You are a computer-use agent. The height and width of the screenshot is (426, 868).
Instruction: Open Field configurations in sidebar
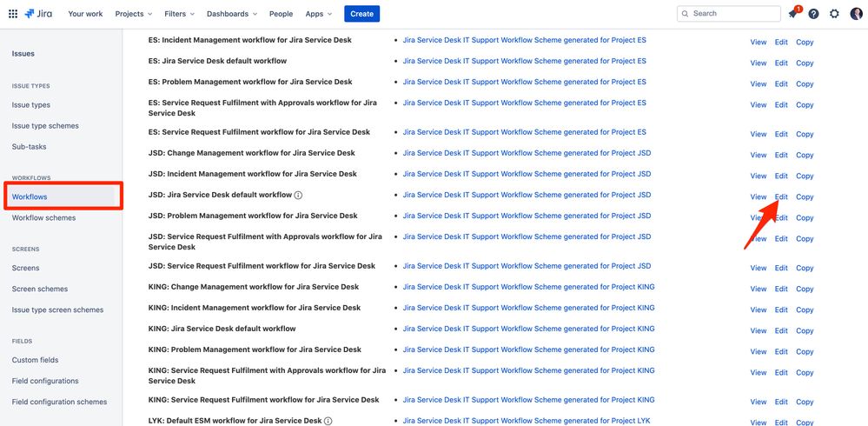[x=45, y=381]
